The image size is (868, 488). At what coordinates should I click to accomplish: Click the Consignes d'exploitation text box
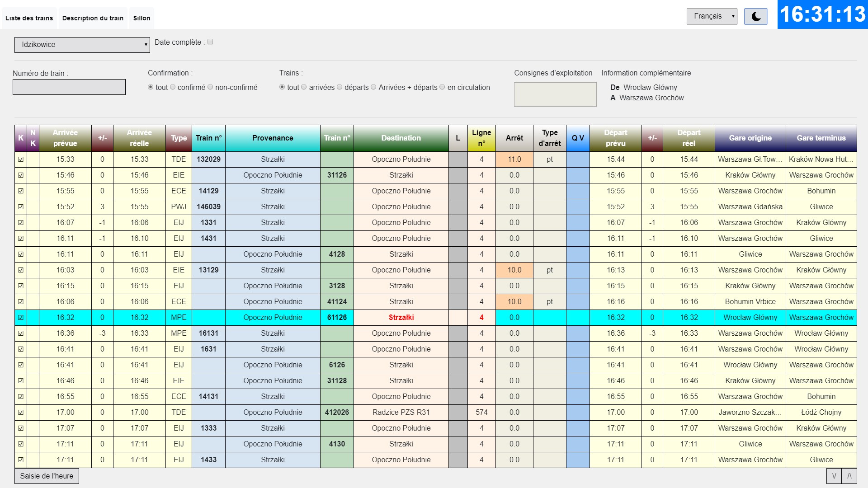click(x=555, y=94)
